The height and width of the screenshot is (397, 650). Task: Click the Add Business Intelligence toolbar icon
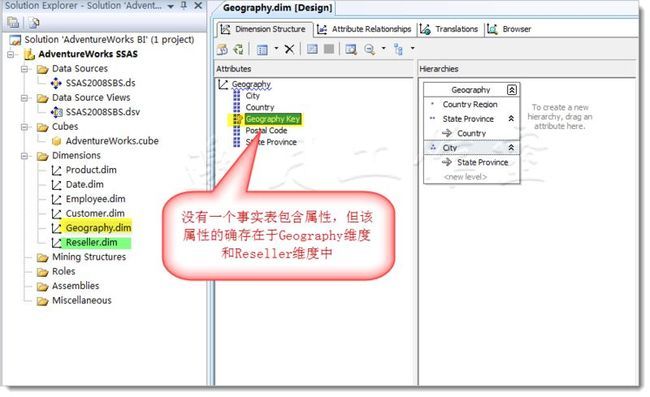(222, 49)
